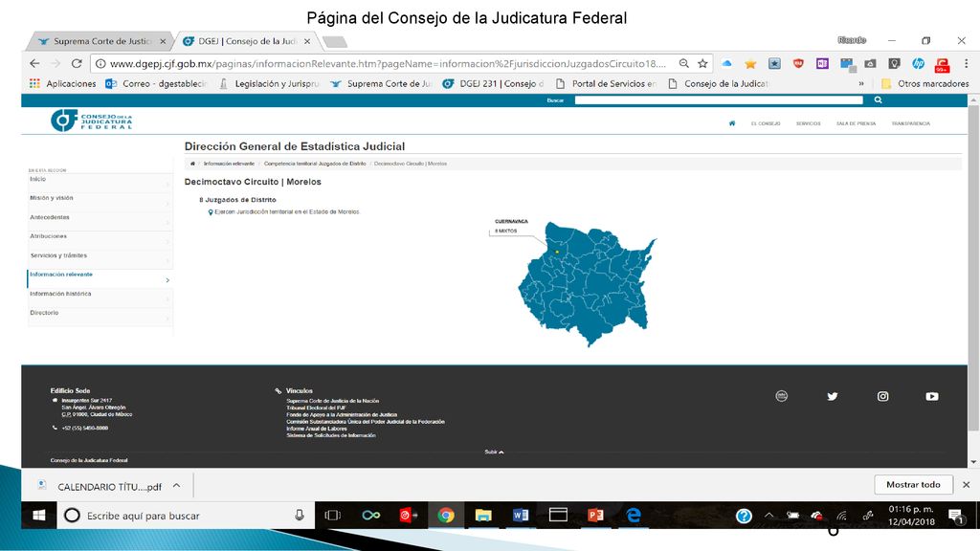Open the Otros marcadores bookmarks folder

pyautogui.click(x=925, y=84)
